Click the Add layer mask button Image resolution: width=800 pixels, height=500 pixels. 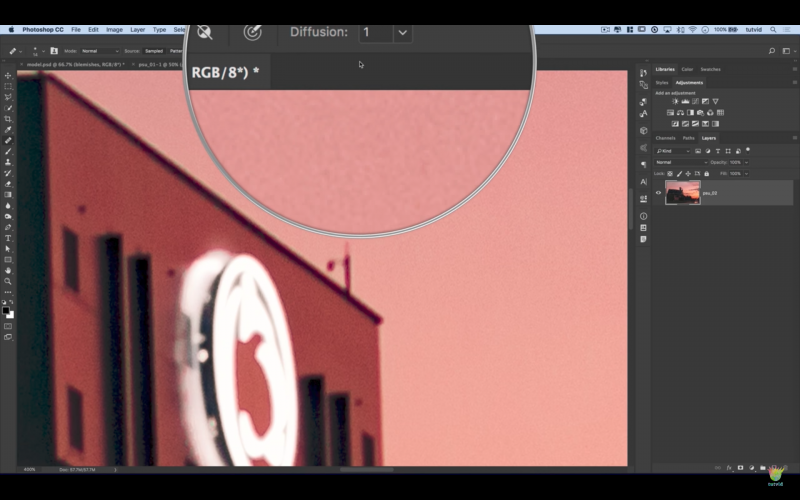(740, 468)
